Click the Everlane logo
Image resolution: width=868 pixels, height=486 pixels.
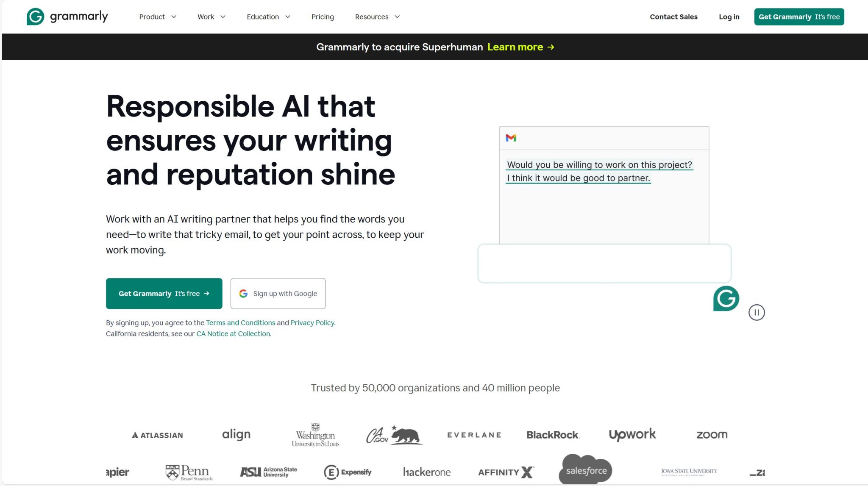point(474,435)
